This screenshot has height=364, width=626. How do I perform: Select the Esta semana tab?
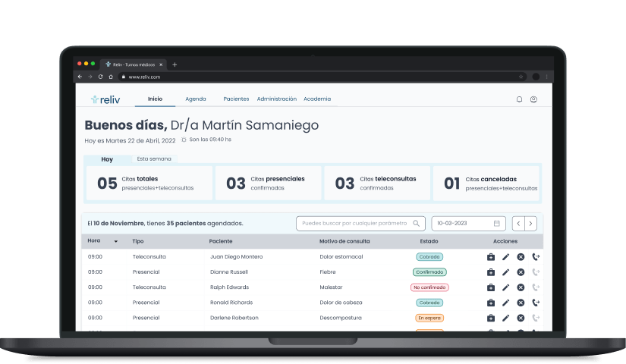click(153, 159)
